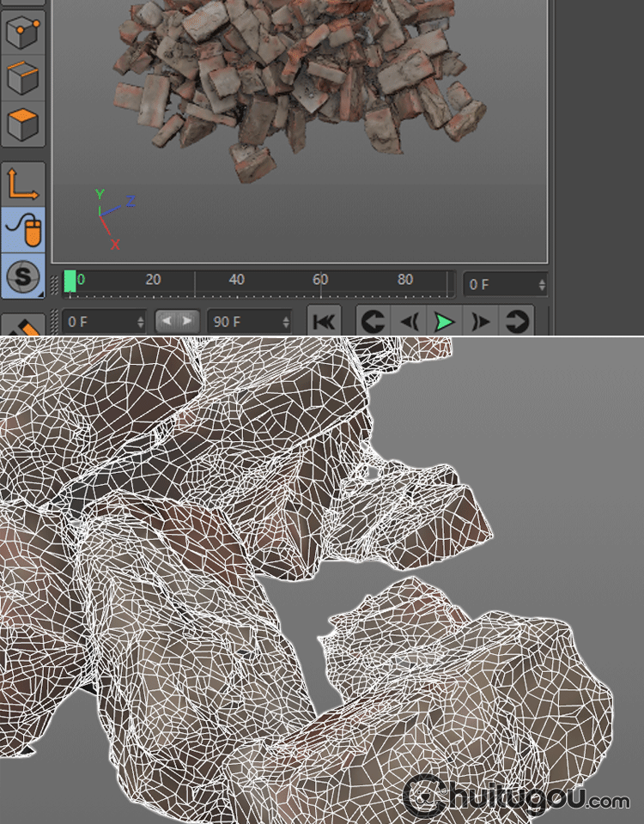The height and width of the screenshot is (824, 644).
Task: Step back one frame
Action: point(409,322)
